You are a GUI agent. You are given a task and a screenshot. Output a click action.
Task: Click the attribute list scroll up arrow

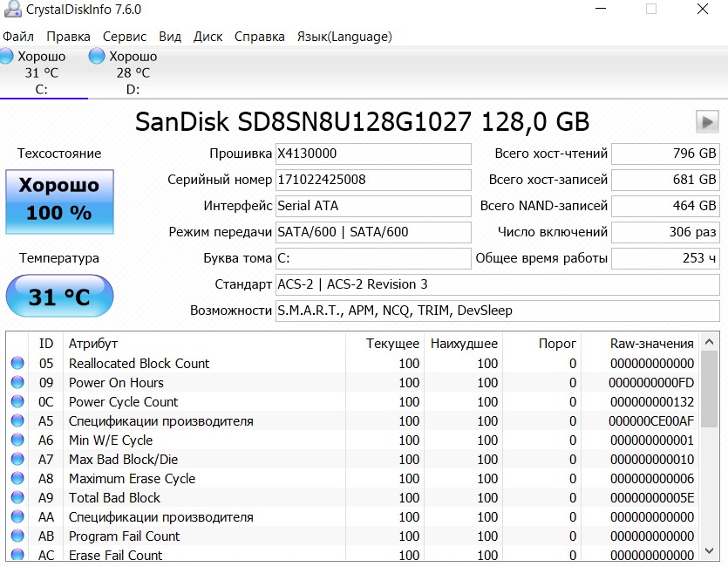point(709,342)
